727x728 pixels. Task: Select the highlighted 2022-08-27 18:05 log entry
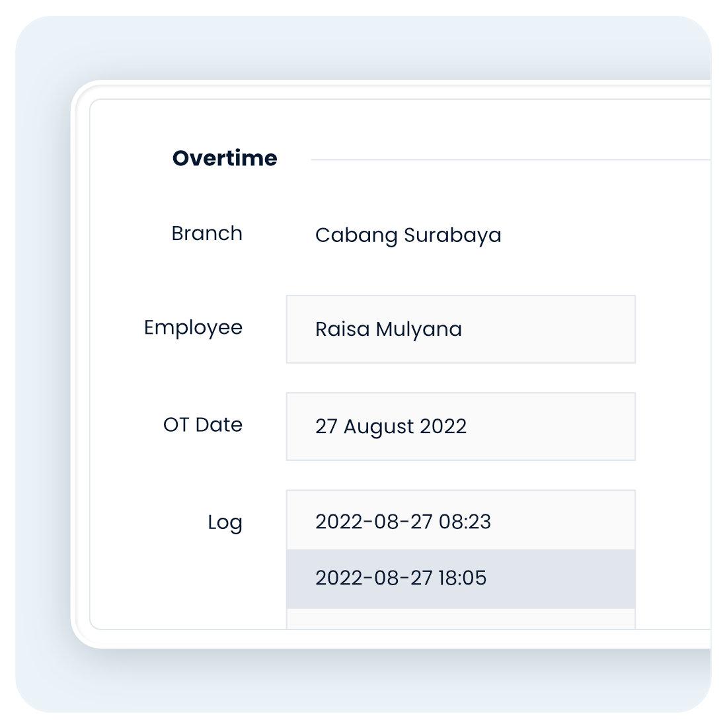460,579
